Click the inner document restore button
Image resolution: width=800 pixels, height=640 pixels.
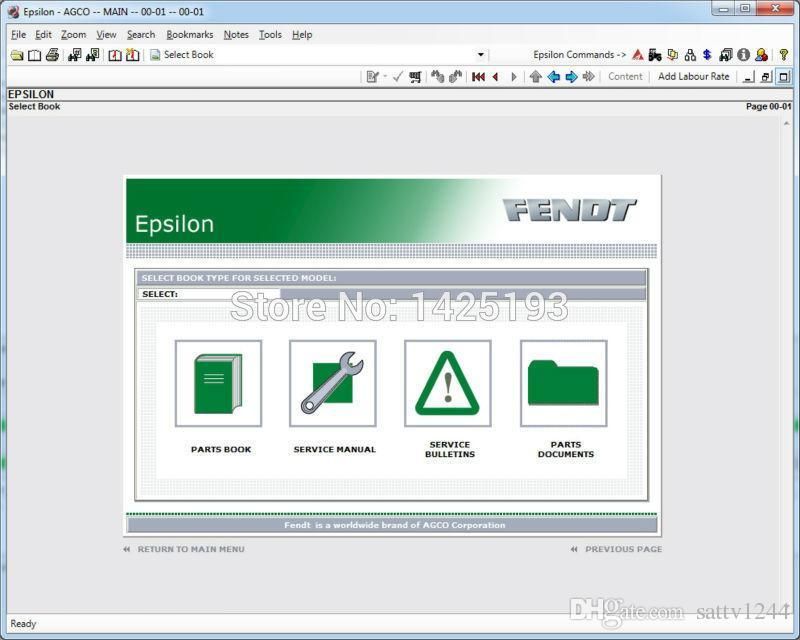click(766, 77)
